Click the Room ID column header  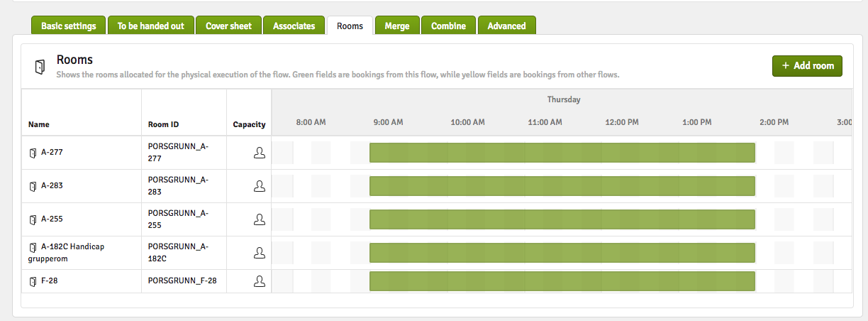(x=163, y=124)
